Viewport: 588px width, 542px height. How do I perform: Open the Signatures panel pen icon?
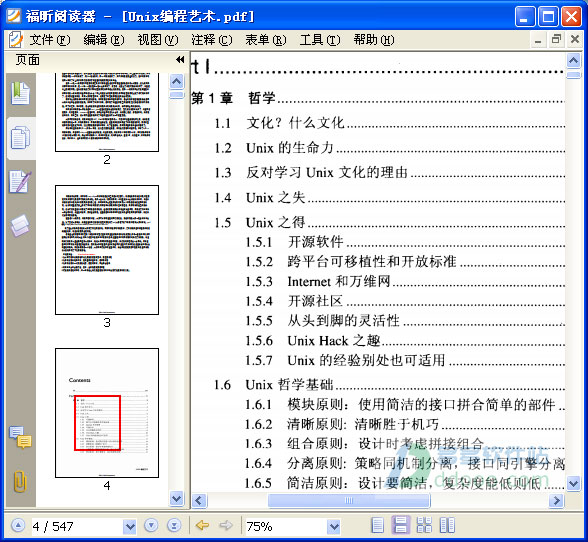[x=20, y=182]
